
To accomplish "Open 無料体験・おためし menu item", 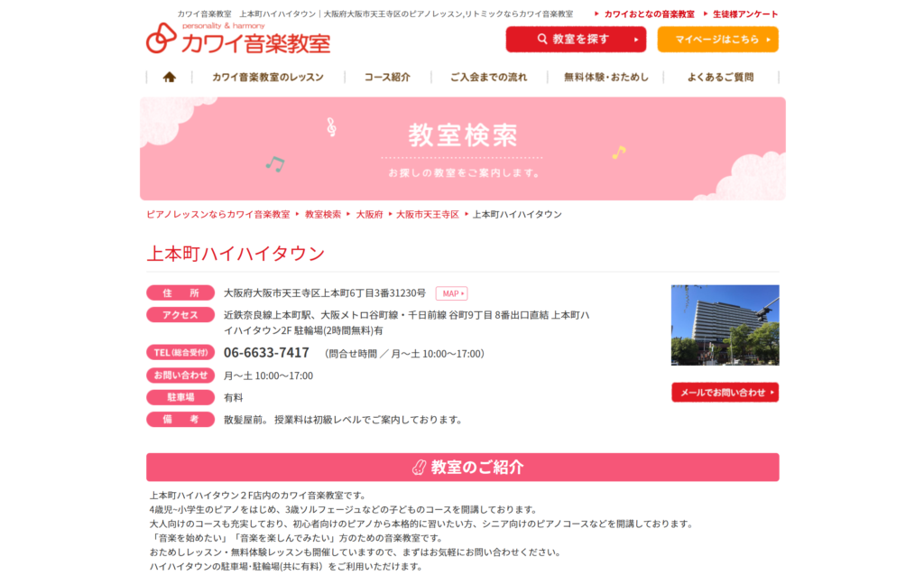I will tap(605, 78).
